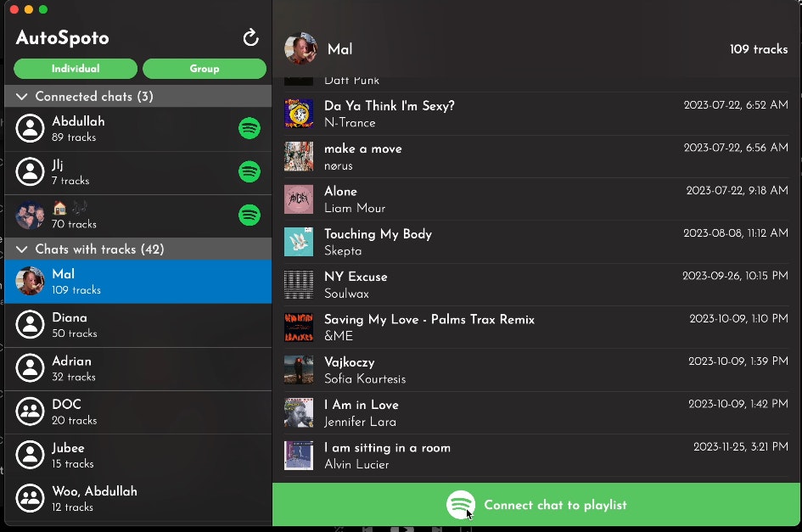This screenshot has height=532, width=802.
Task: Open the Jlj chat with 7 tracks
Action: (138, 172)
